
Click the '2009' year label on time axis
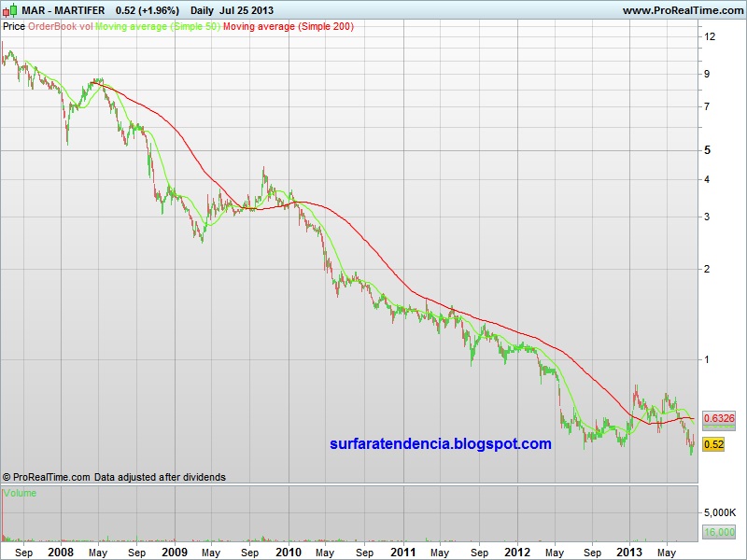click(x=175, y=553)
